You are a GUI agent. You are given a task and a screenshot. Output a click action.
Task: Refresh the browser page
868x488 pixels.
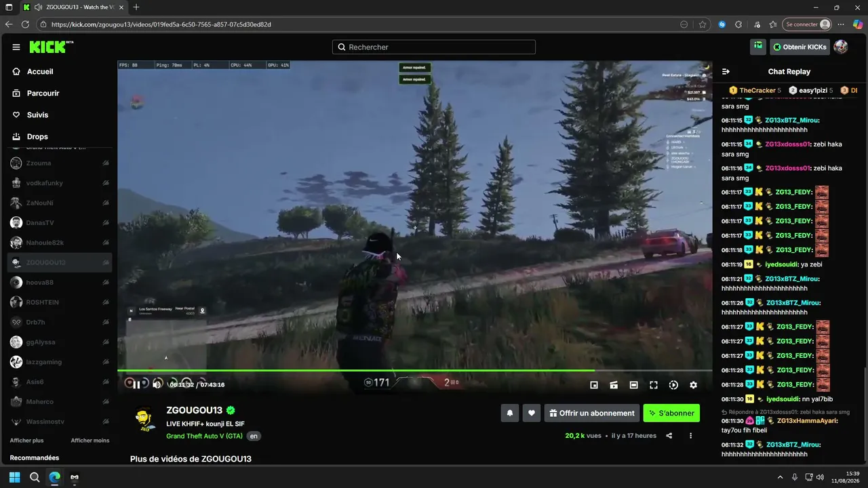[25, 24]
